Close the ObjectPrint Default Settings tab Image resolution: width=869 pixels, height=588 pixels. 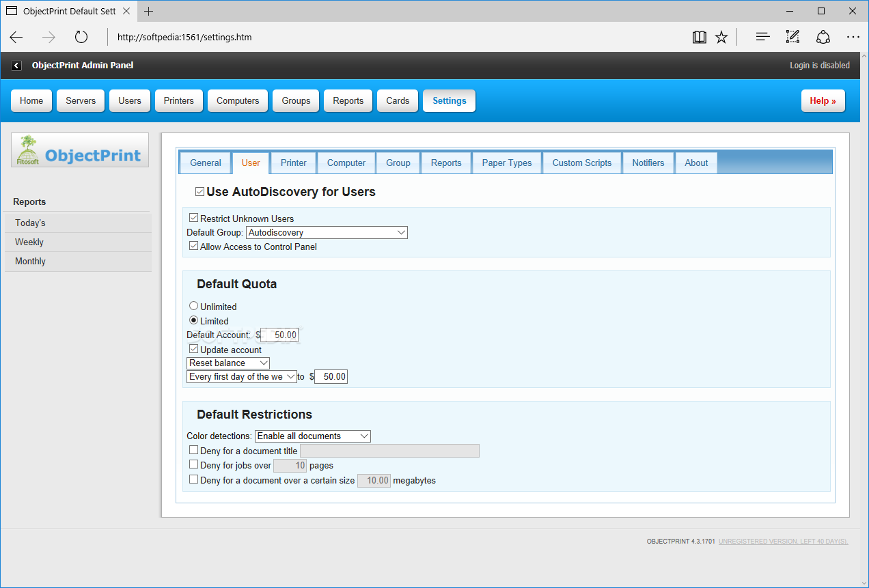pyautogui.click(x=126, y=11)
